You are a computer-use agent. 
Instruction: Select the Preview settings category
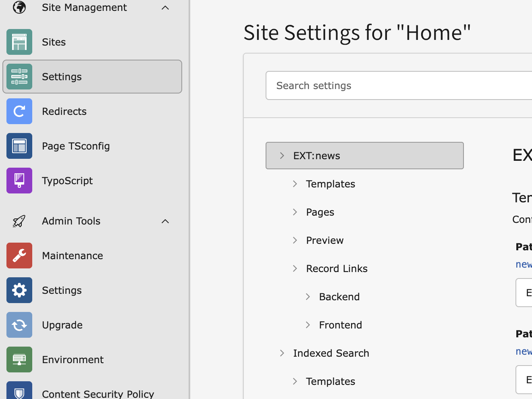tap(324, 240)
